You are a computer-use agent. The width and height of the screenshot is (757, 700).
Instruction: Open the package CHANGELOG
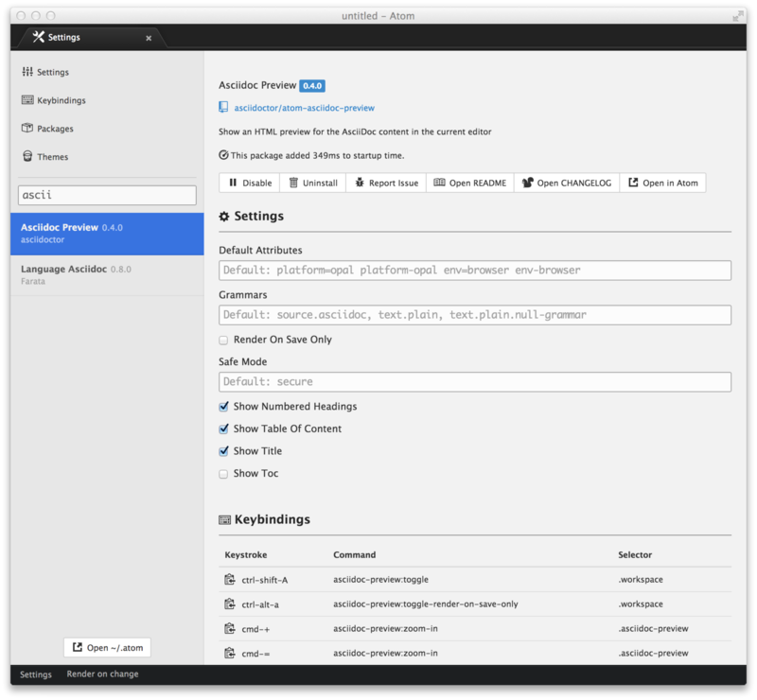(566, 183)
